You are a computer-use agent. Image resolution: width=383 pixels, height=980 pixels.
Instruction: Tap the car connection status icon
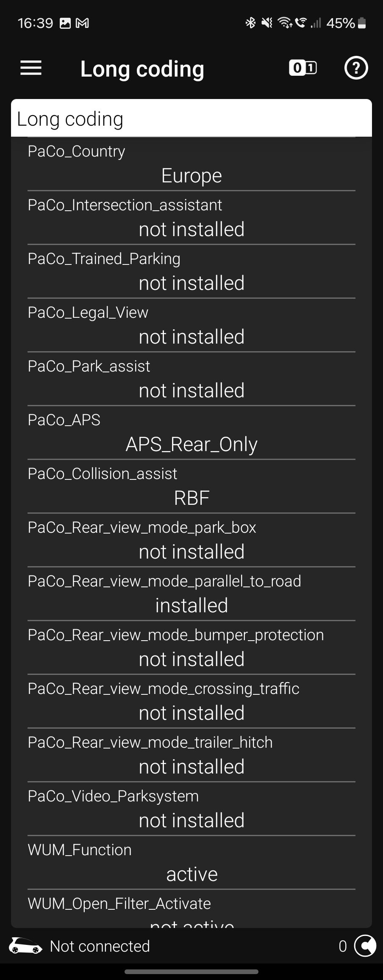[x=25, y=946]
